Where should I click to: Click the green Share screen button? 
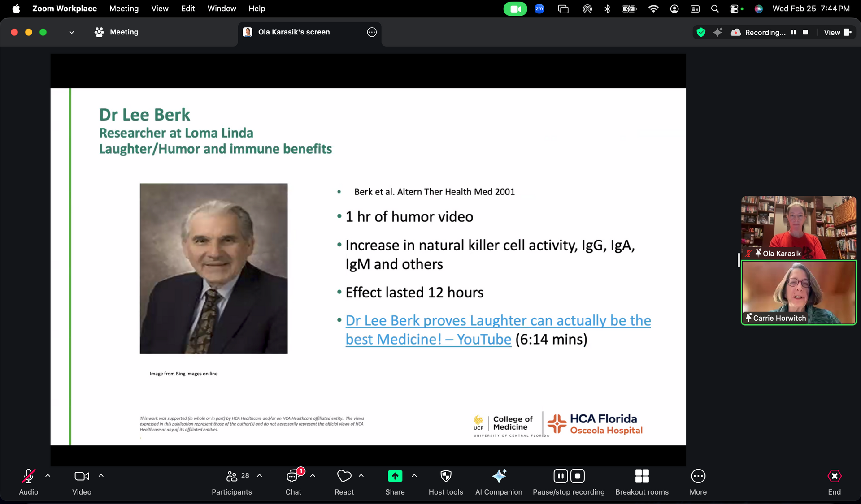[x=395, y=476]
